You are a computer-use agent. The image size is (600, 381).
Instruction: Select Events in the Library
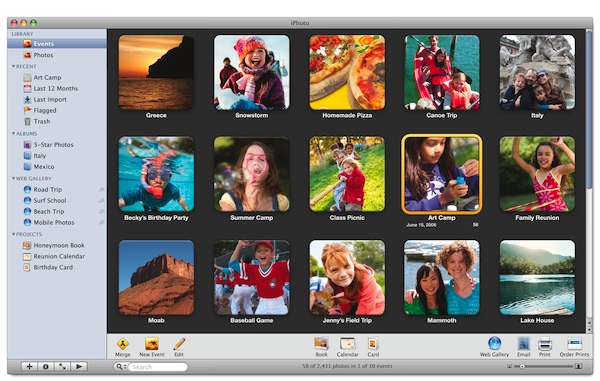point(57,44)
